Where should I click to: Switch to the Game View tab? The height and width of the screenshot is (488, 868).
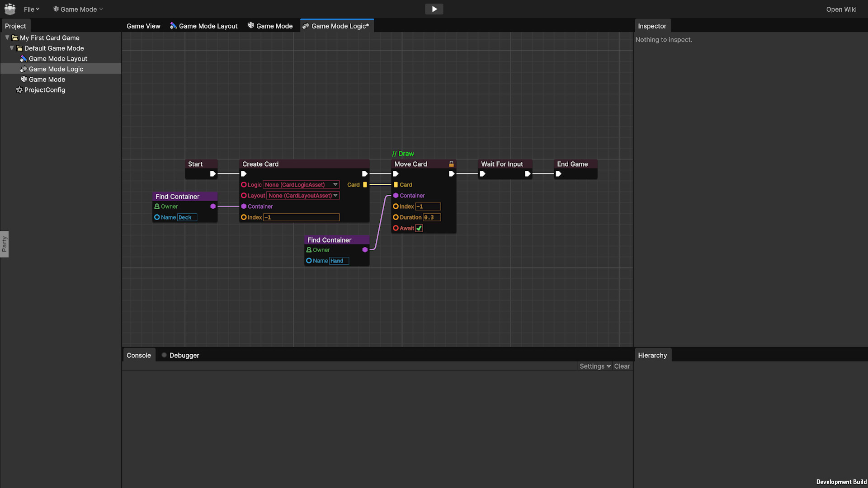[x=143, y=26]
